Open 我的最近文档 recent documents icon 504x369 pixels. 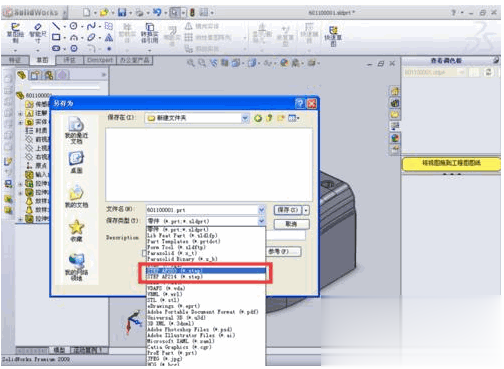point(76,130)
